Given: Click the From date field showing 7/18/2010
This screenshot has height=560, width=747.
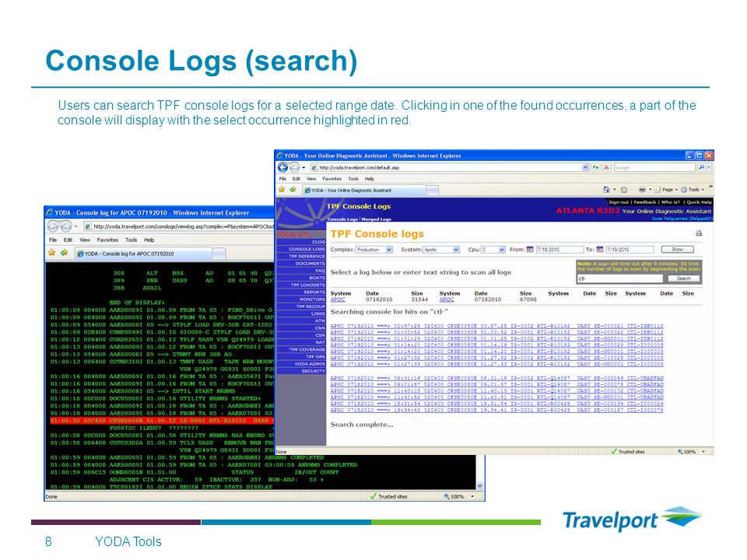Looking at the screenshot, I should click(x=559, y=249).
